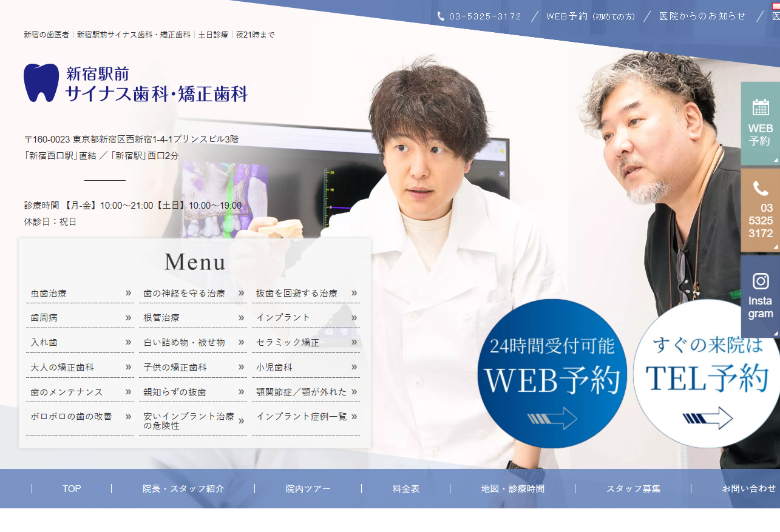Open the 白い詰め物・被せ物 menu link
Viewport: 780px width, 532px height.
(x=184, y=343)
